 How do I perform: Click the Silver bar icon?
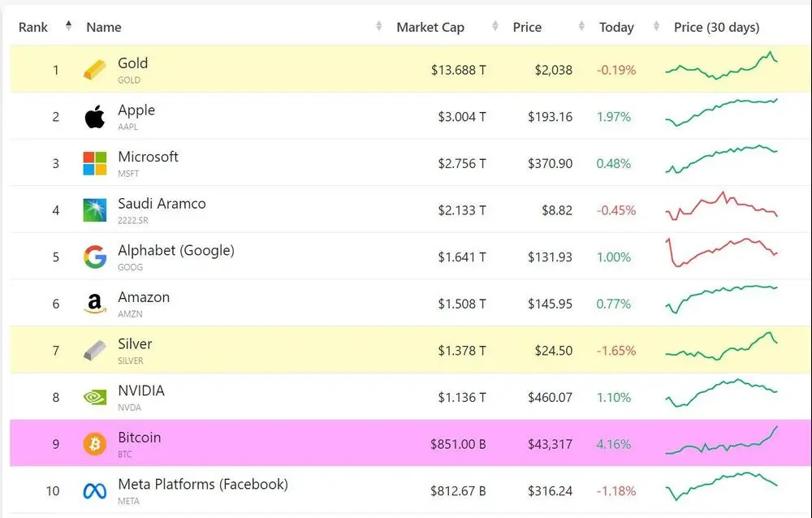[95, 351]
